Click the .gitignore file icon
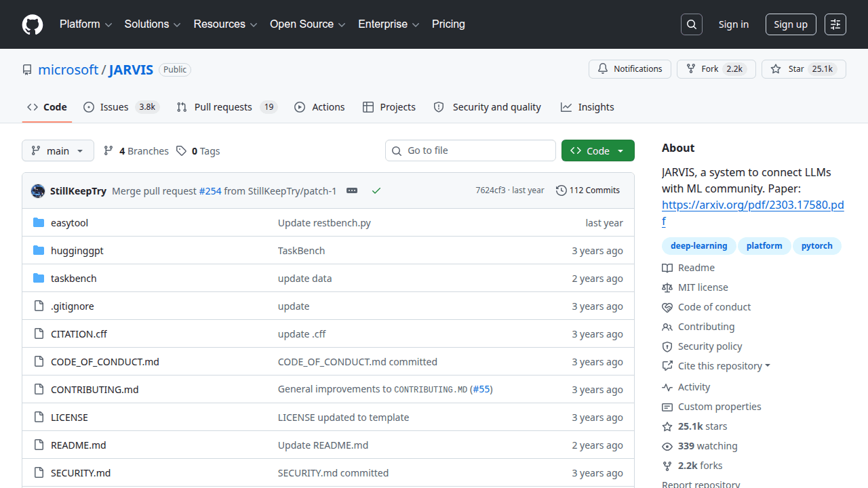This screenshot has width=868, height=488. (x=39, y=306)
